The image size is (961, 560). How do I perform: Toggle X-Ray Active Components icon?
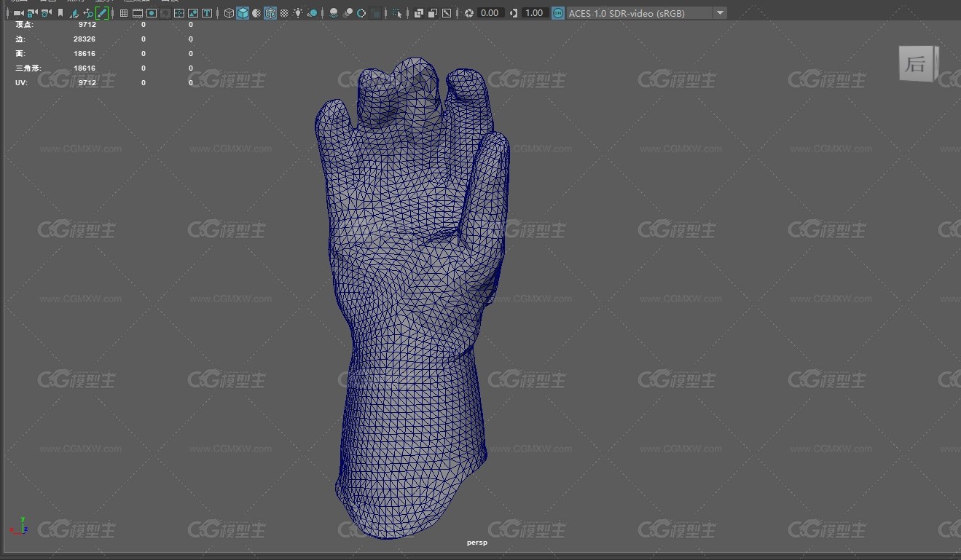coord(433,13)
